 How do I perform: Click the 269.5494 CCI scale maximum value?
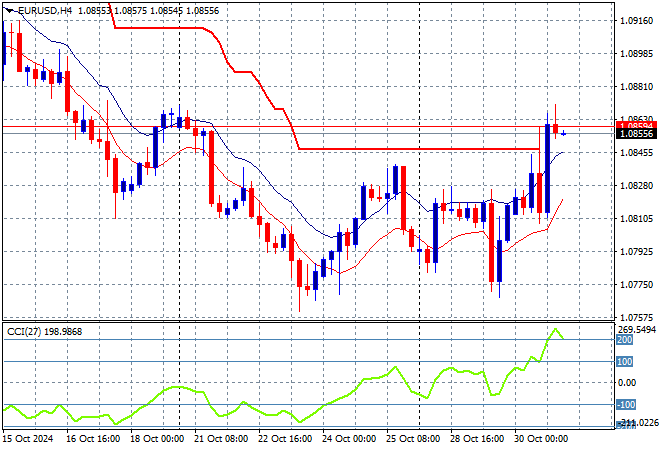[636, 329]
